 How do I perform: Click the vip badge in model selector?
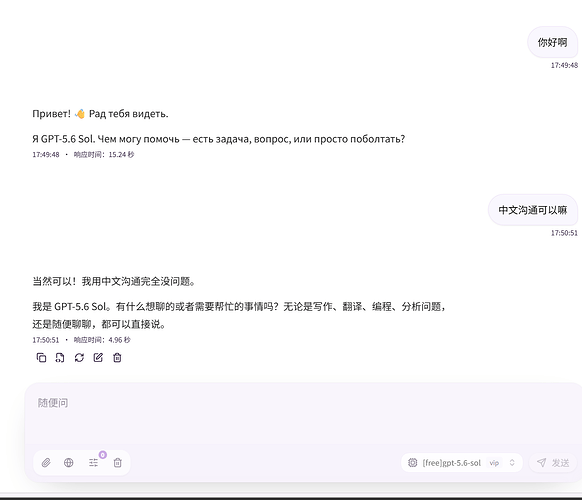[x=494, y=463]
